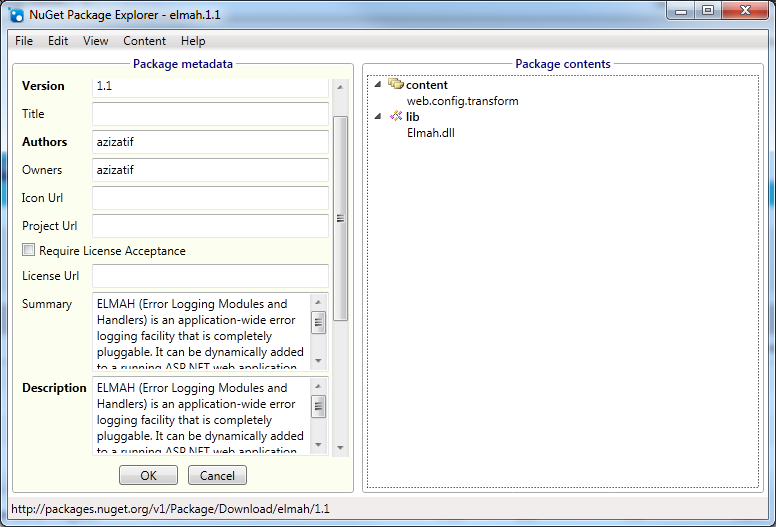Open the View menu
The image size is (776, 527).
pyautogui.click(x=96, y=41)
